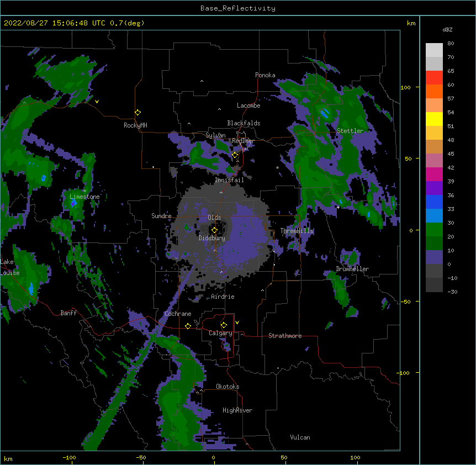Screen dimensions: 476x465
Task: Click the yellow radar site marker near Olds
Action: point(214,230)
